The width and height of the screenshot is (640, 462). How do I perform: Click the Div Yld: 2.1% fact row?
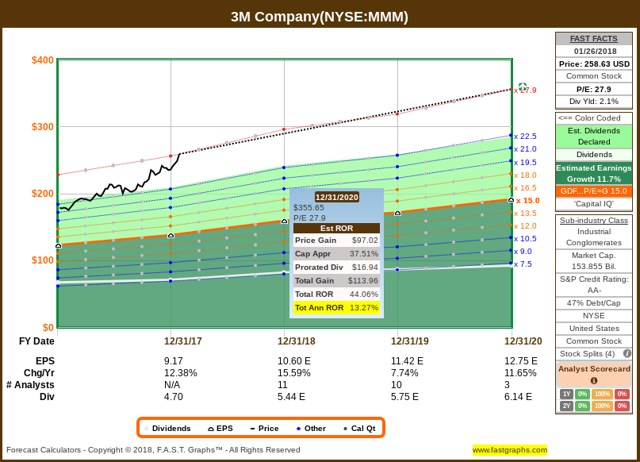[593, 101]
